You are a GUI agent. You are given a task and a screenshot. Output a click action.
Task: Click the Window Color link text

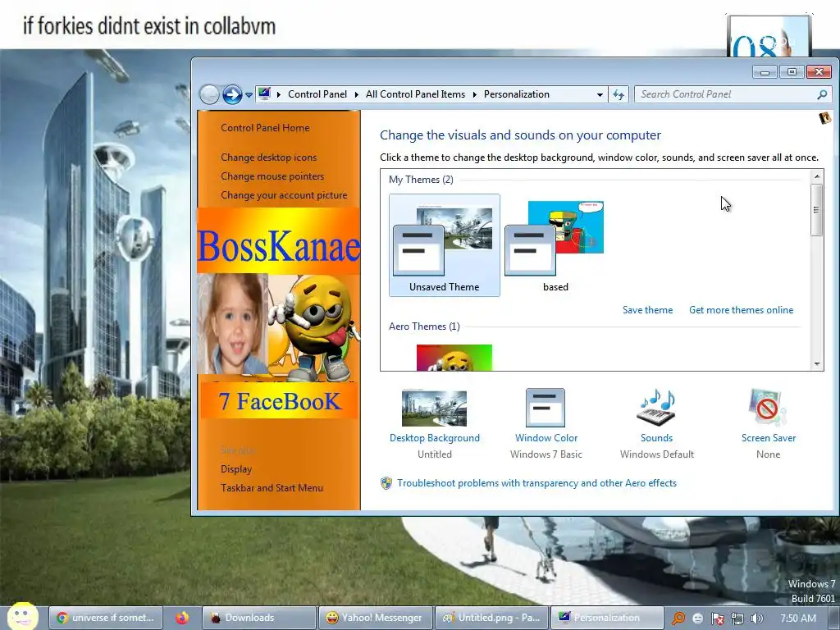pos(546,438)
